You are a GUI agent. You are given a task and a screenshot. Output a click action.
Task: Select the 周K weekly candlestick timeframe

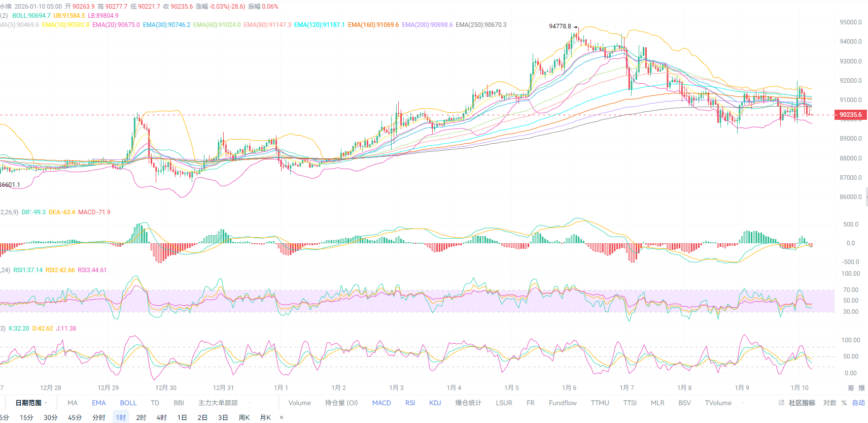[244, 417]
